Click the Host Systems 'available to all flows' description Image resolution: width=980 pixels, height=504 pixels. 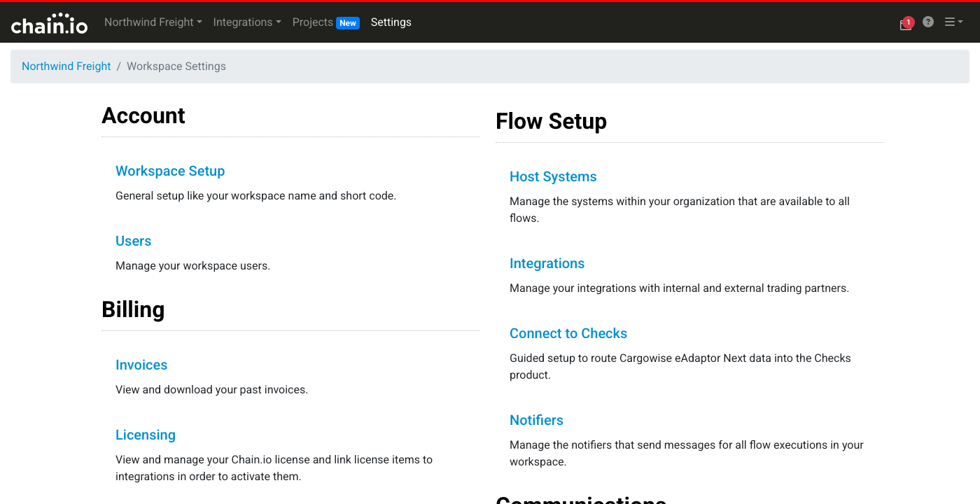coord(680,210)
